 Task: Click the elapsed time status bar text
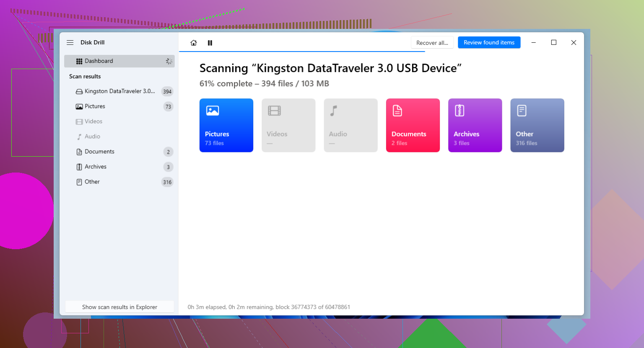[269, 307]
